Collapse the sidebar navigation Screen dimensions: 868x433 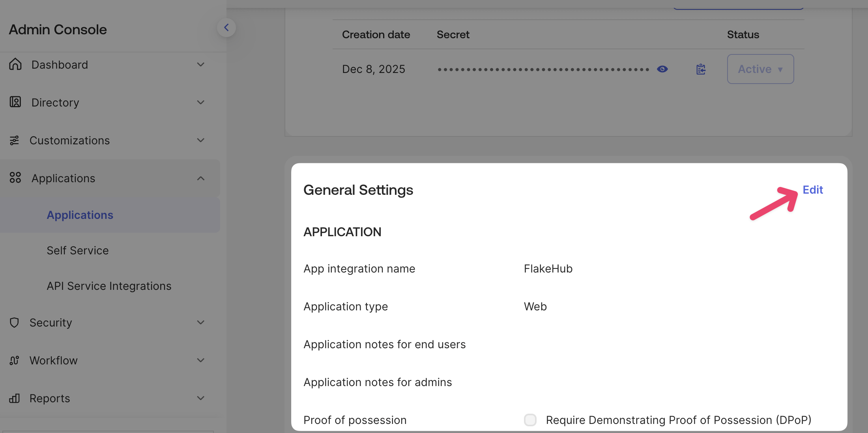(226, 27)
